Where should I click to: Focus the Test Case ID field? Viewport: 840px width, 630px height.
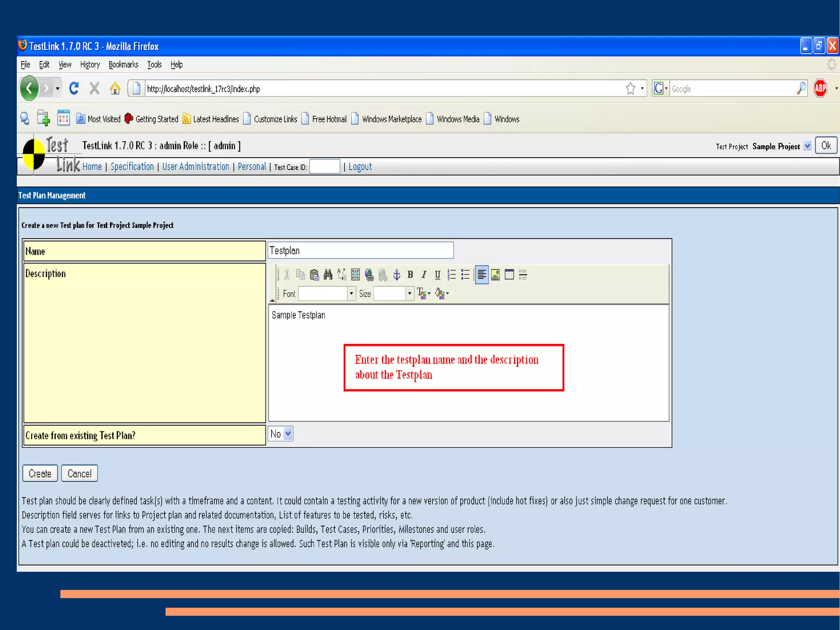pyautogui.click(x=324, y=167)
